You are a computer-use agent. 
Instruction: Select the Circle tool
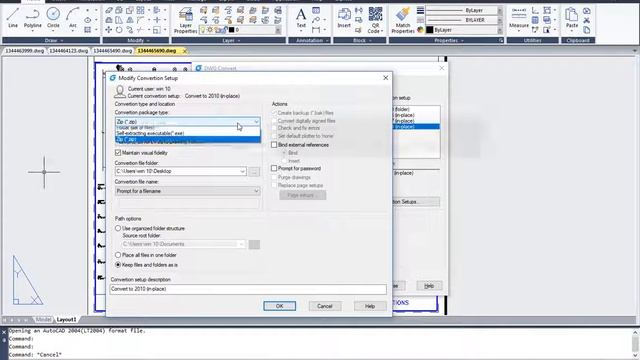tap(53, 18)
